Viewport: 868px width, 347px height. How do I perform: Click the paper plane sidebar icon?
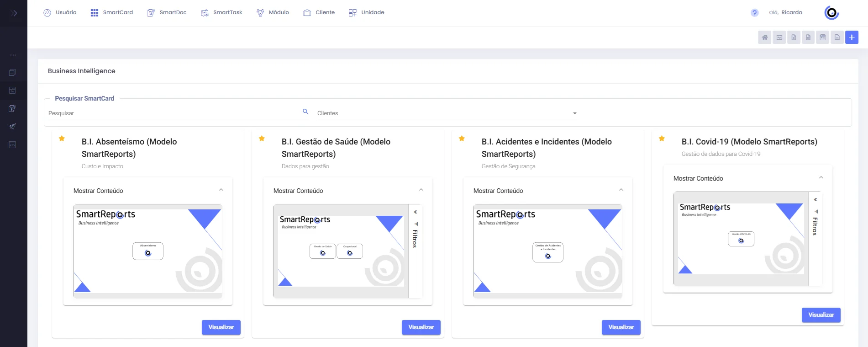12,127
